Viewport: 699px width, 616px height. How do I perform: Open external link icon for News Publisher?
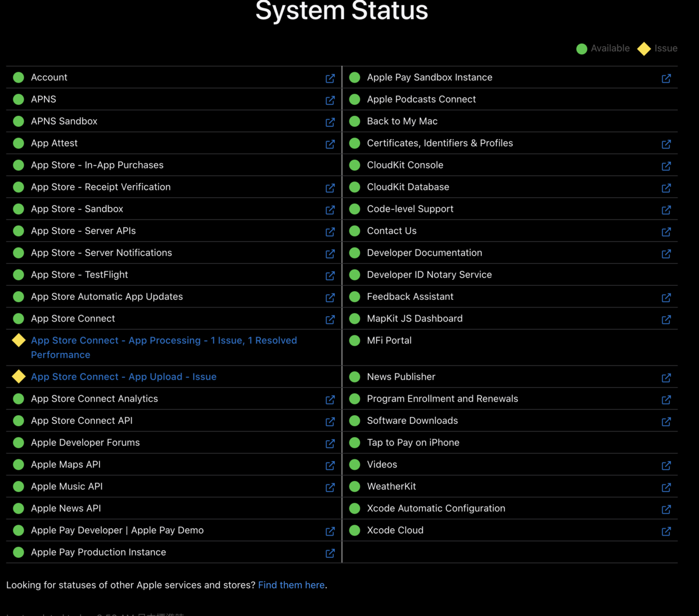pos(666,378)
